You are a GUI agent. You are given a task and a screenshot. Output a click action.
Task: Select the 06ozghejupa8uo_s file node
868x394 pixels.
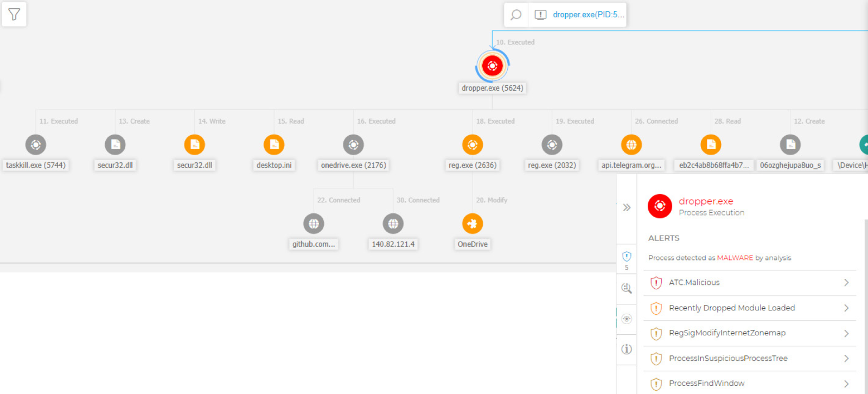coord(790,145)
